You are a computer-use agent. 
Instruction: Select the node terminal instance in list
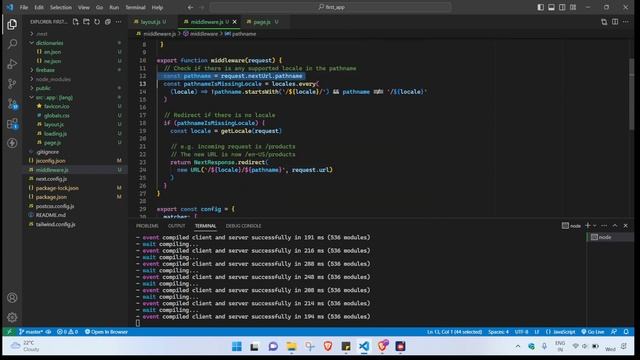610,237
